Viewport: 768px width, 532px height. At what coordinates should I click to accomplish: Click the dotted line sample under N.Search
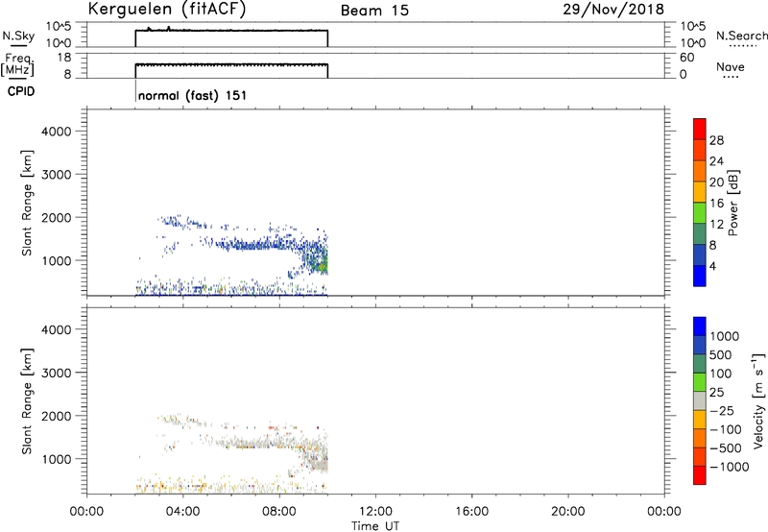click(742, 45)
